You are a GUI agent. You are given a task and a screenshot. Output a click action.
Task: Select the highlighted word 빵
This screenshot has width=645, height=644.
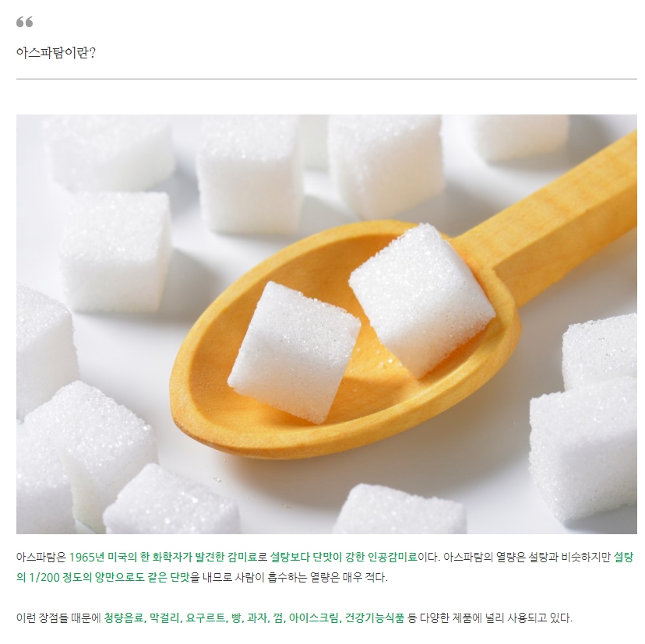click(236, 618)
